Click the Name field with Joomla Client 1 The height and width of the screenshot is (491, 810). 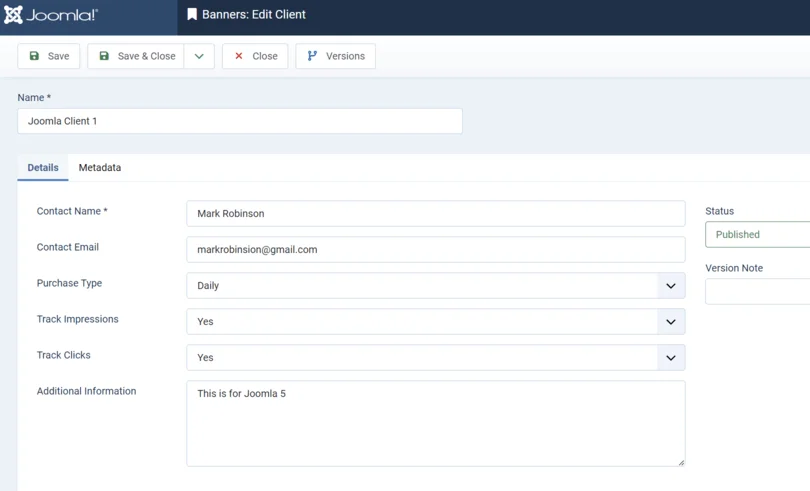tap(240, 121)
